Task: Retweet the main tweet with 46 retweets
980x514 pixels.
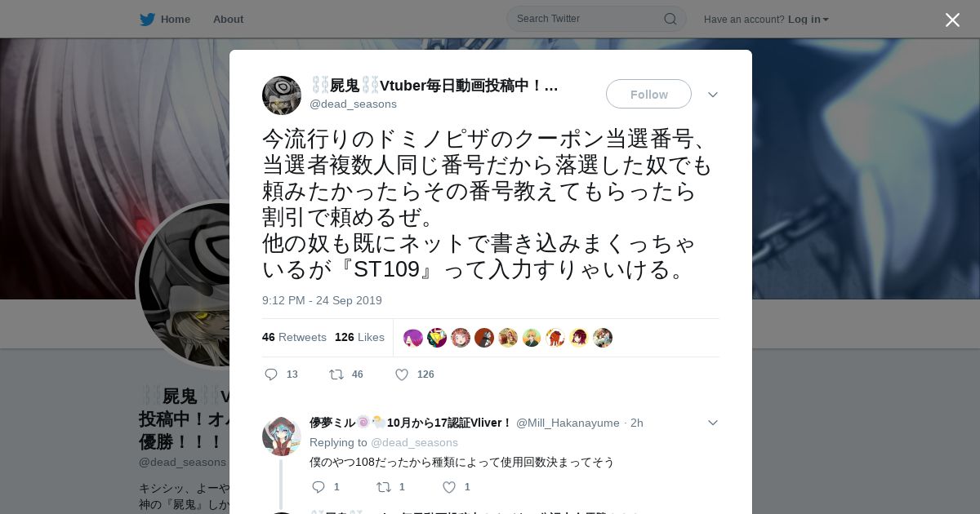Action: click(x=336, y=374)
